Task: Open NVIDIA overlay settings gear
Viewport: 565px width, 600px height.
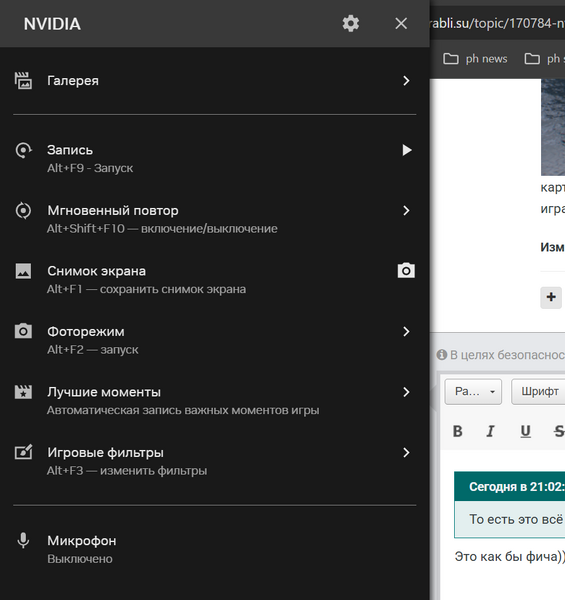Action: click(350, 24)
